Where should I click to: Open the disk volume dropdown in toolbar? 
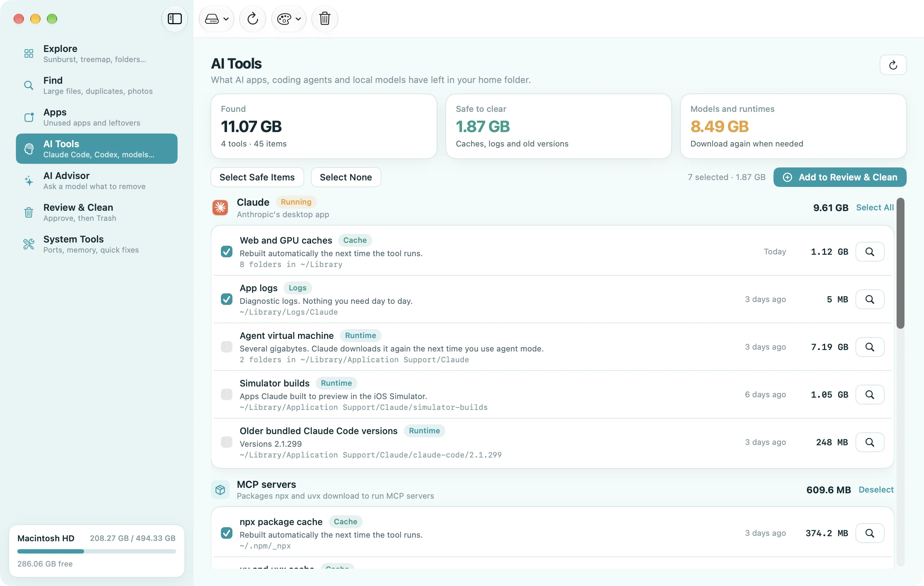click(217, 18)
